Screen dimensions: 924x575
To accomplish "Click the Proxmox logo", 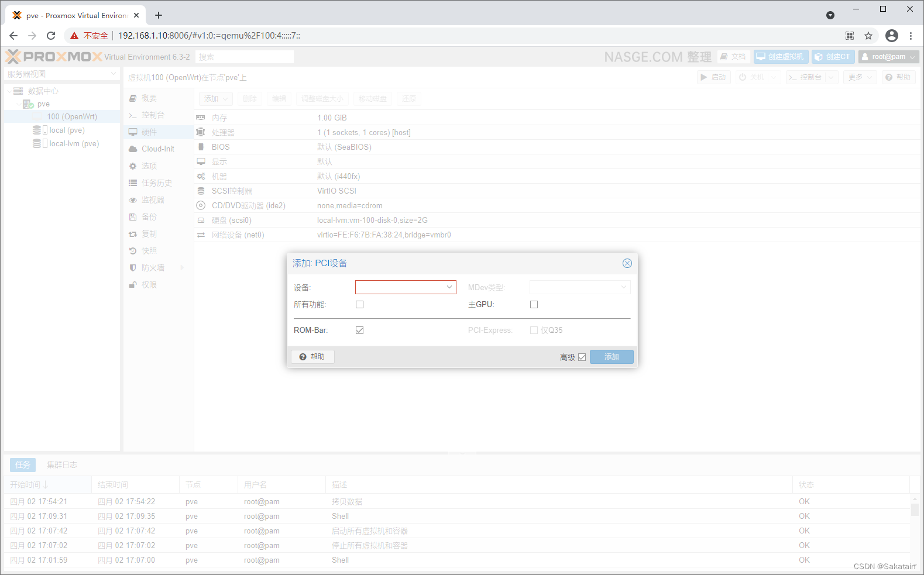I will point(54,57).
